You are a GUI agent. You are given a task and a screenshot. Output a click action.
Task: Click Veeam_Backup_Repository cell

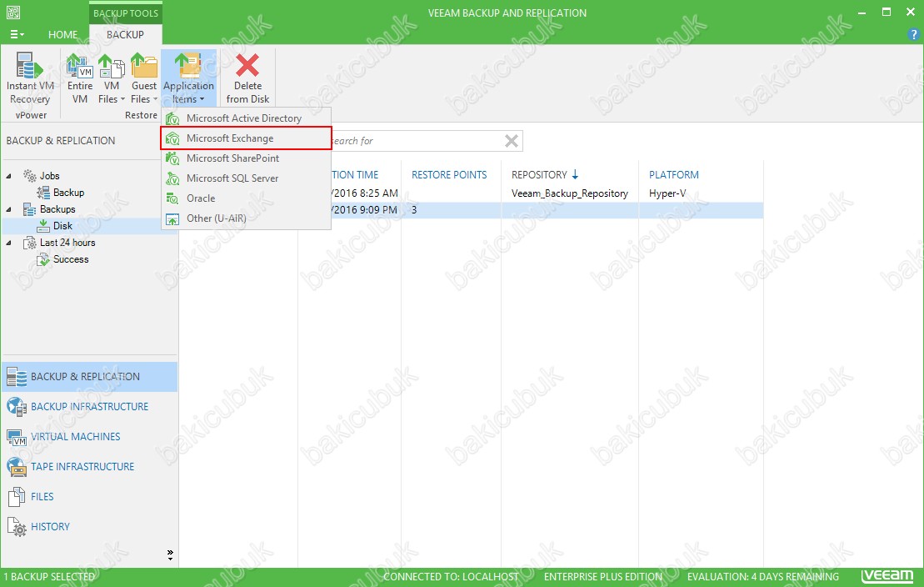[x=569, y=193]
